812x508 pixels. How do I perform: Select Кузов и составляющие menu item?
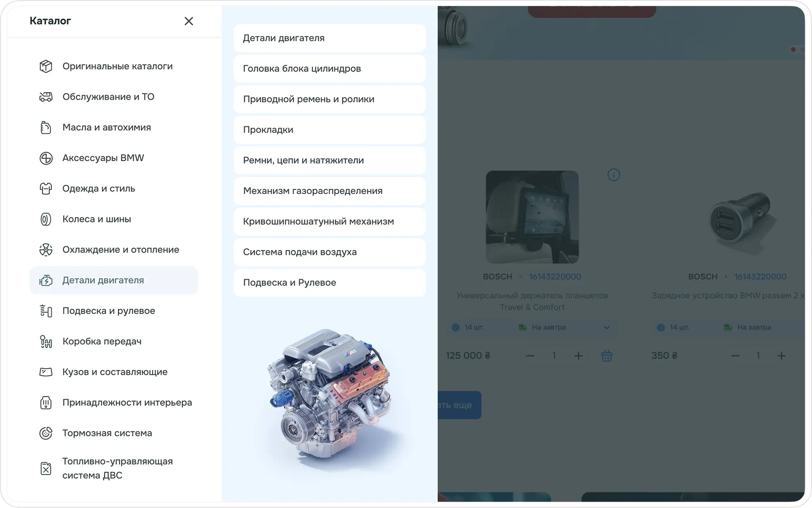point(114,372)
